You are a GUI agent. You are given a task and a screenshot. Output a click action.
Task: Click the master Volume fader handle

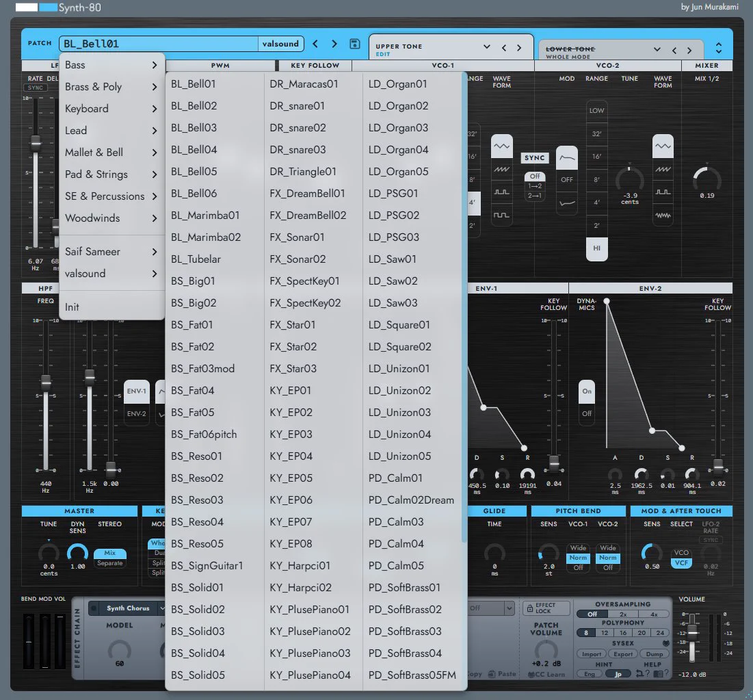[692, 633]
